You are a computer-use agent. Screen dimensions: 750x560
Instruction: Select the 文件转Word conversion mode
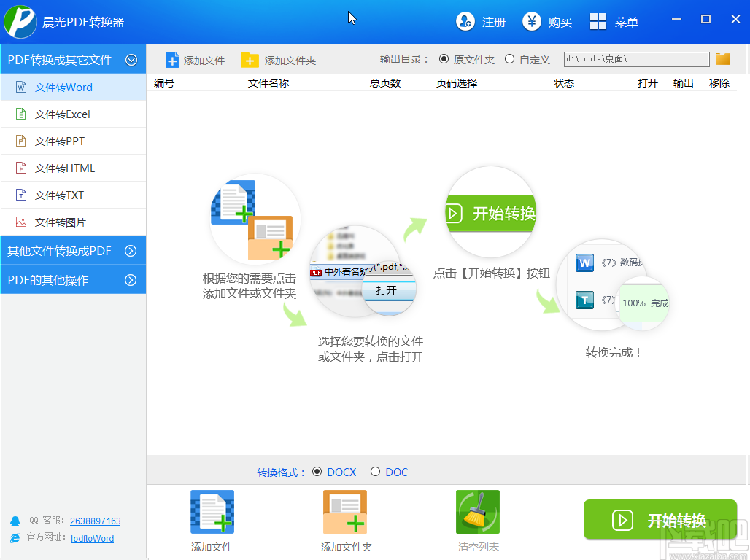point(62,87)
